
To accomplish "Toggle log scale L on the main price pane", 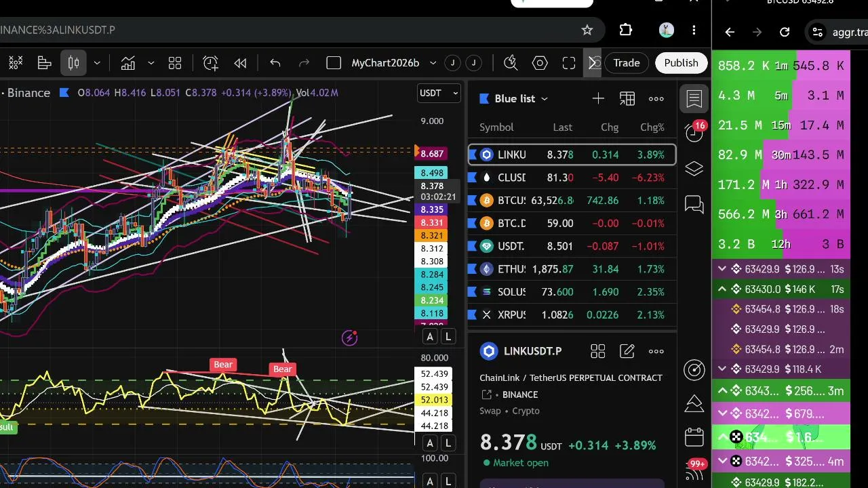I will [448, 337].
